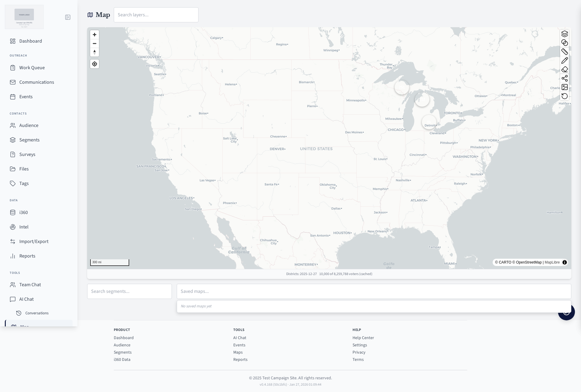This screenshot has width=581, height=392.
Task: Zoom out on the map
Action: 94,44
